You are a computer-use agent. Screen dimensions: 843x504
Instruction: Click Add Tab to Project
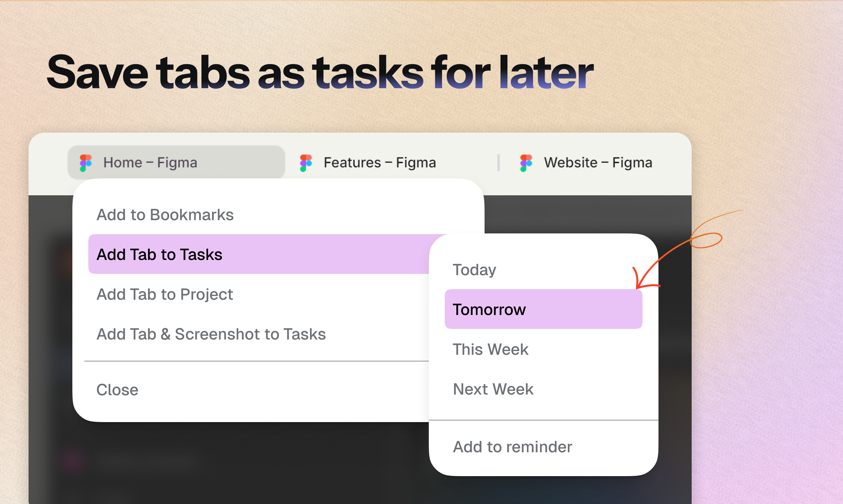click(165, 294)
